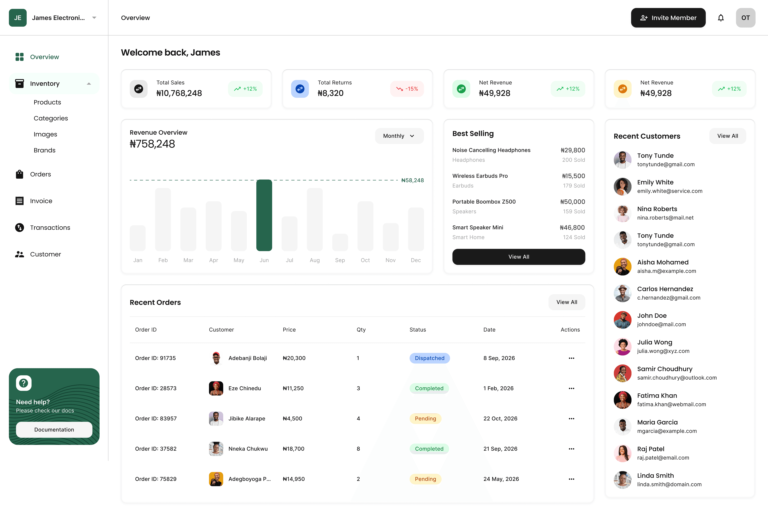Click the Invite Member button

tap(668, 18)
